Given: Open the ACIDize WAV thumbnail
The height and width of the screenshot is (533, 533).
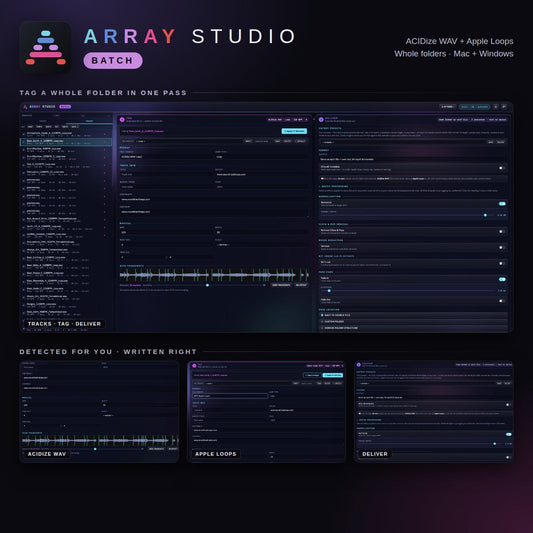Looking at the screenshot, I should (99, 412).
